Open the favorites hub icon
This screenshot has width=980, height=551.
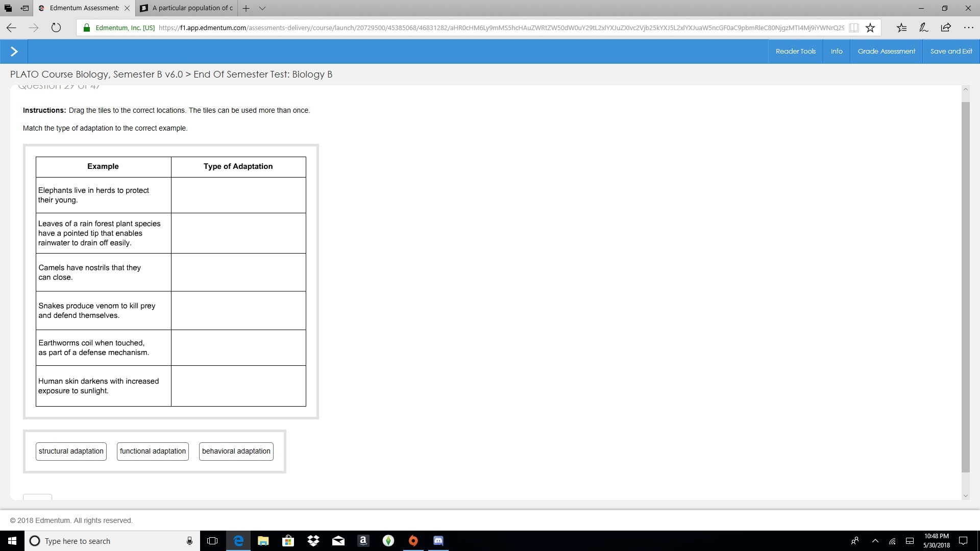901,28
